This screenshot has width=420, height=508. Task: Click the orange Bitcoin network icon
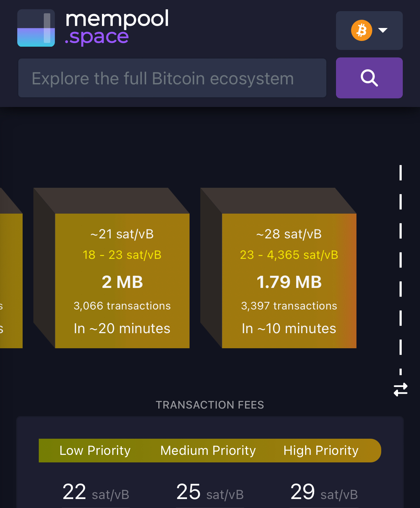click(361, 30)
